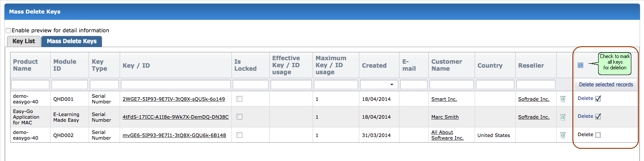This screenshot has width=644, height=161.
Task: Sort by Reseller column header
Action: tap(531, 65)
